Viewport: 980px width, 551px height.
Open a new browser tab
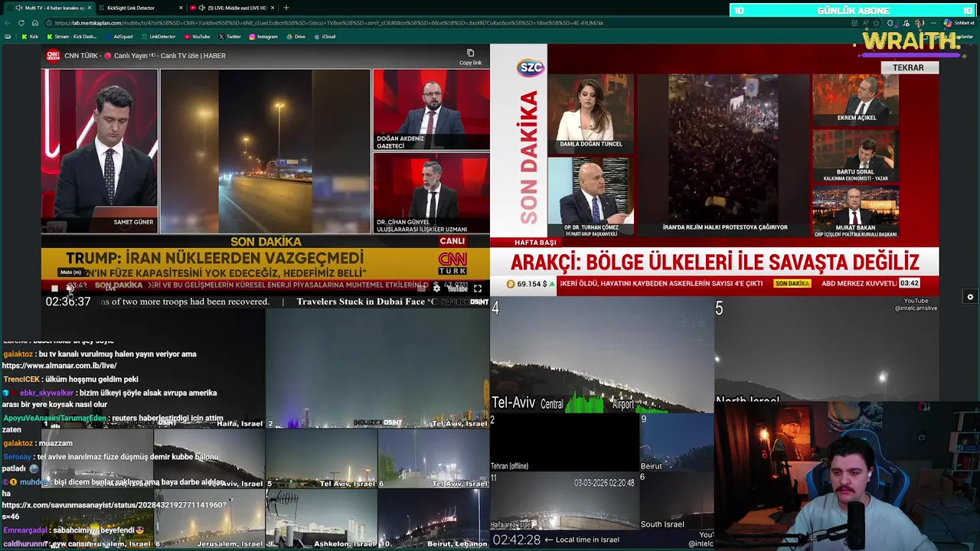click(x=286, y=8)
